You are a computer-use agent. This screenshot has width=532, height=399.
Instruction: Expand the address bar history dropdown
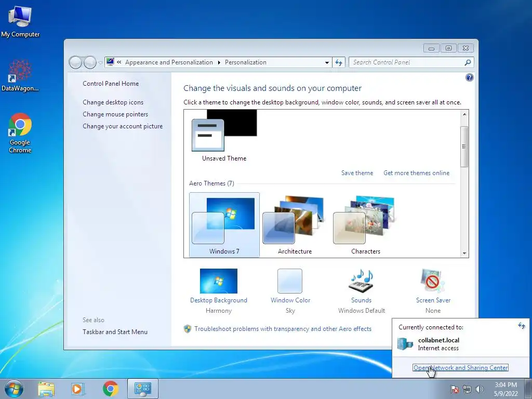click(327, 62)
